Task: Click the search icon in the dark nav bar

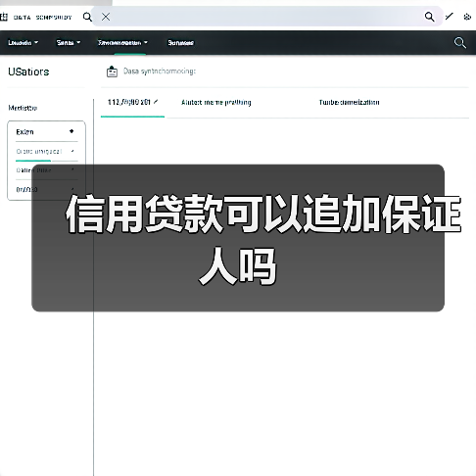Action: point(460,43)
